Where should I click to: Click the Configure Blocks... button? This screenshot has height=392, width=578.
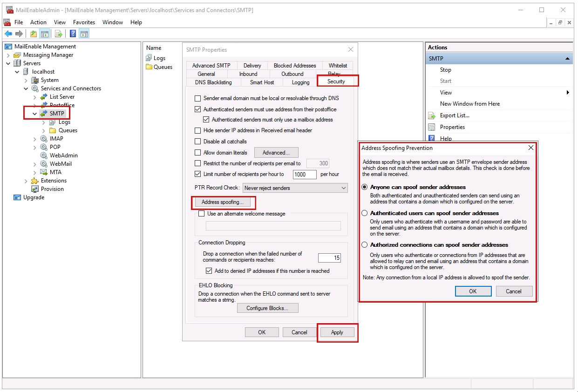click(x=267, y=308)
